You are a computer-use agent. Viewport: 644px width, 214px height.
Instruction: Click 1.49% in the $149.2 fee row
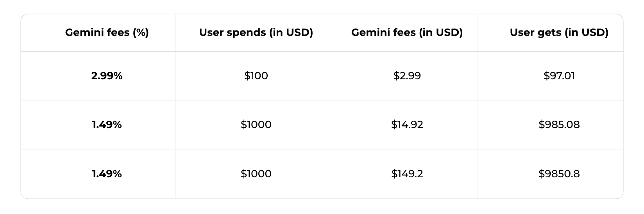click(x=107, y=174)
